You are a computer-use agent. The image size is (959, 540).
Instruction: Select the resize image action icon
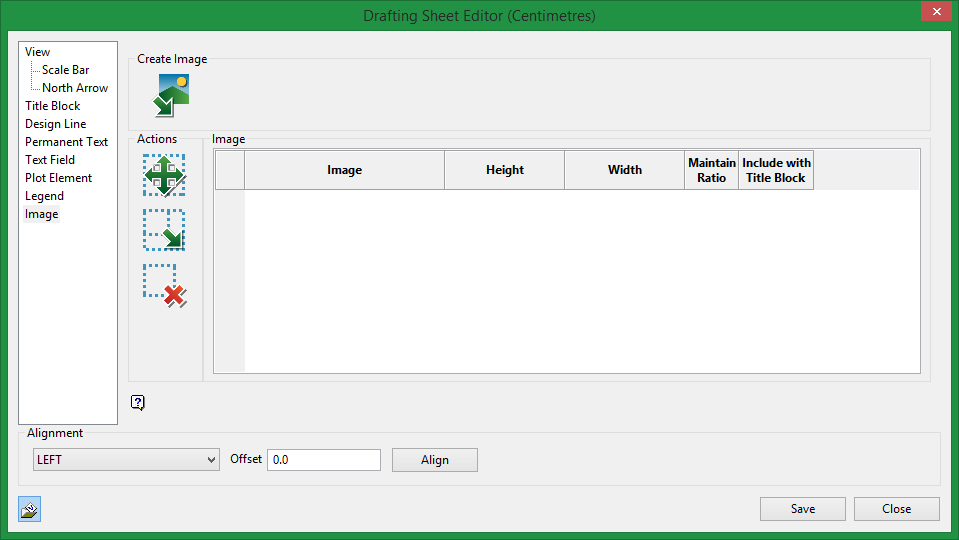pyautogui.click(x=164, y=230)
